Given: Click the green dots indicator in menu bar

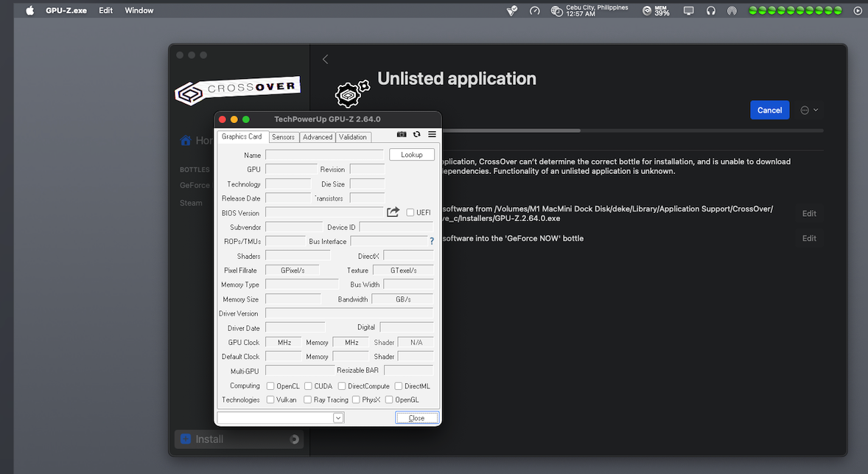Looking at the screenshot, I should pos(795,10).
